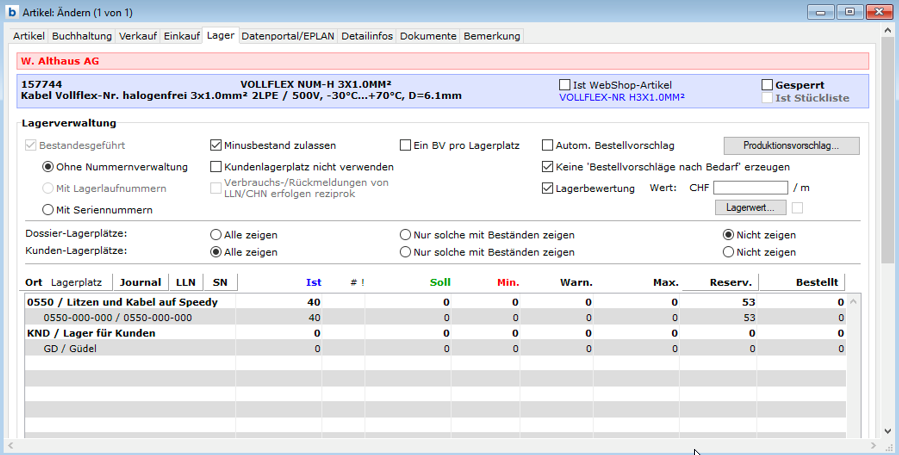Choose 'Nur solche mit Beständen zeigen' for Dossier-Lagerplätze
Viewport: 899px width, 455px height.
point(406,235)
